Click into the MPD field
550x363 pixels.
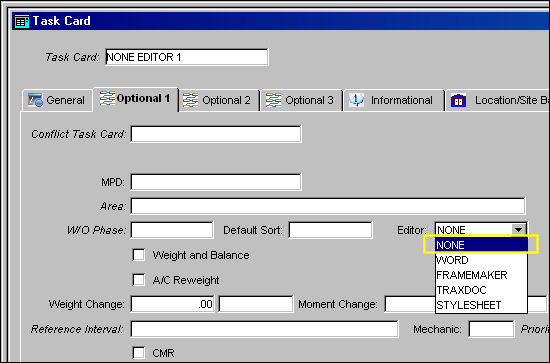(216, 182)
